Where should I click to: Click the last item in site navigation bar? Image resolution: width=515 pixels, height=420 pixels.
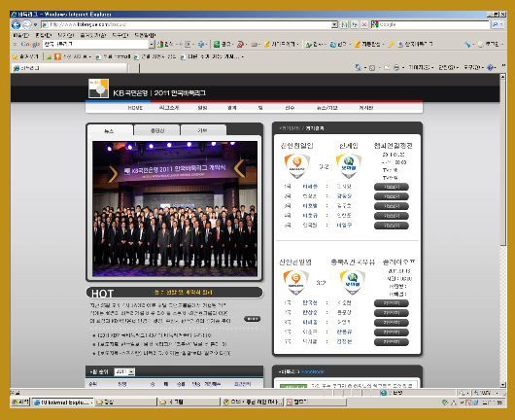366,108
